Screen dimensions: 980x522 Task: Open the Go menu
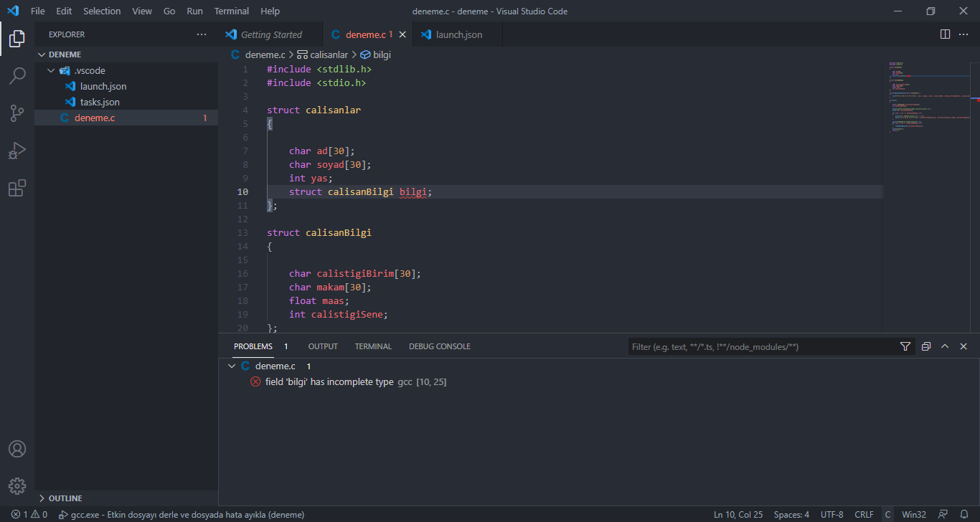[169, 11]
